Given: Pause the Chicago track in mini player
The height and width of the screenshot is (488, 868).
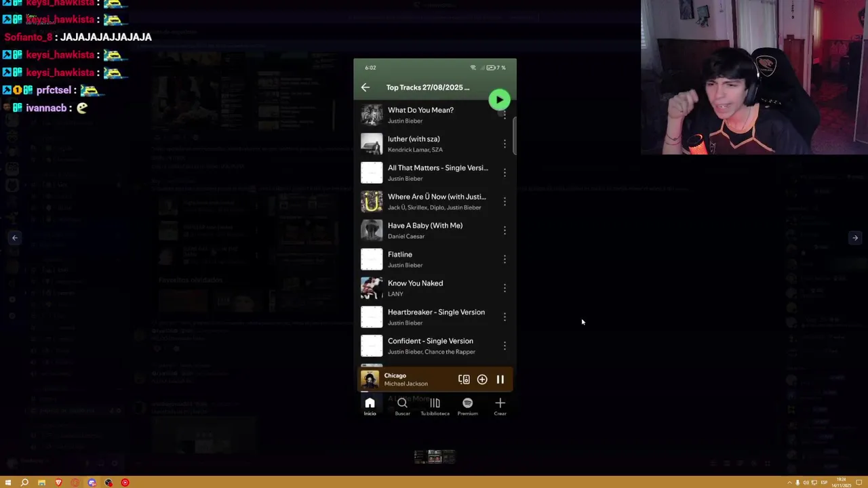Looking at the screenshot, I should point(500,380).
